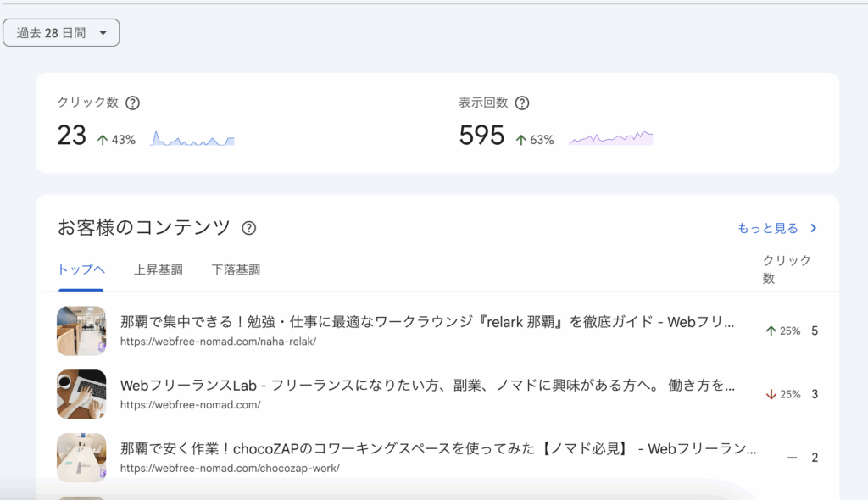Click the clicks sparkline chart
This screenshot has width=868, height=500.
tap(192, 138)
